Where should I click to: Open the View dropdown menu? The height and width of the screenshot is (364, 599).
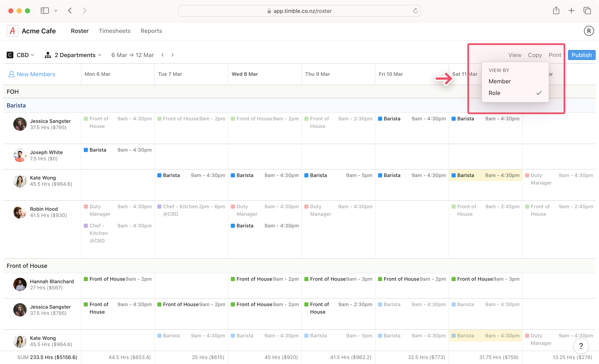pos(515,55)
